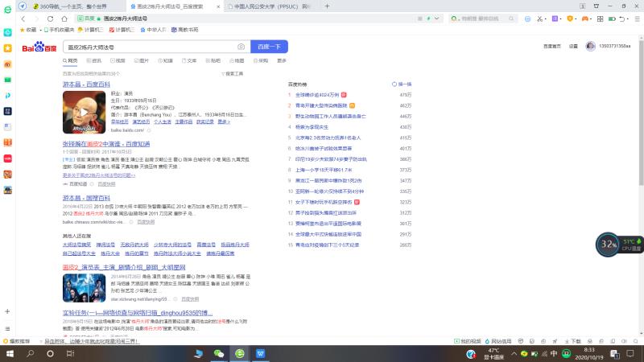The width and height of the screenshot is (644, 362).
Task: Select the 地图 search tab
Action: click(x=237, y=61)
